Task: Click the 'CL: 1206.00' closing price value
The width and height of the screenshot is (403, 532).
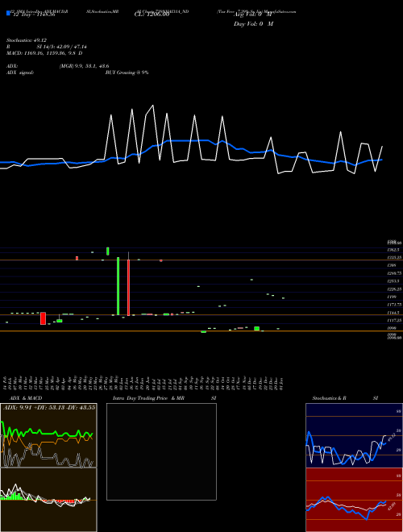Action: tap(152, 15)
